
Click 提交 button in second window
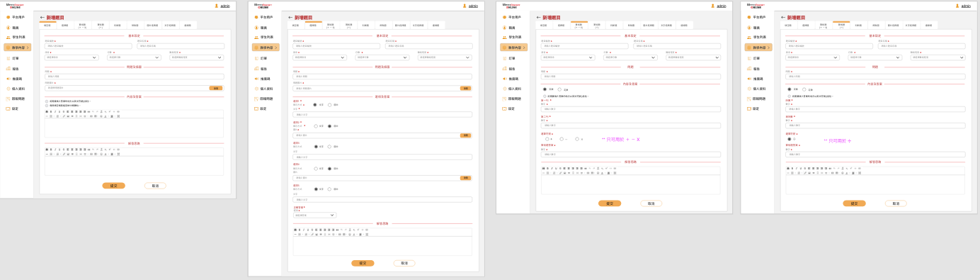(363, 263)
